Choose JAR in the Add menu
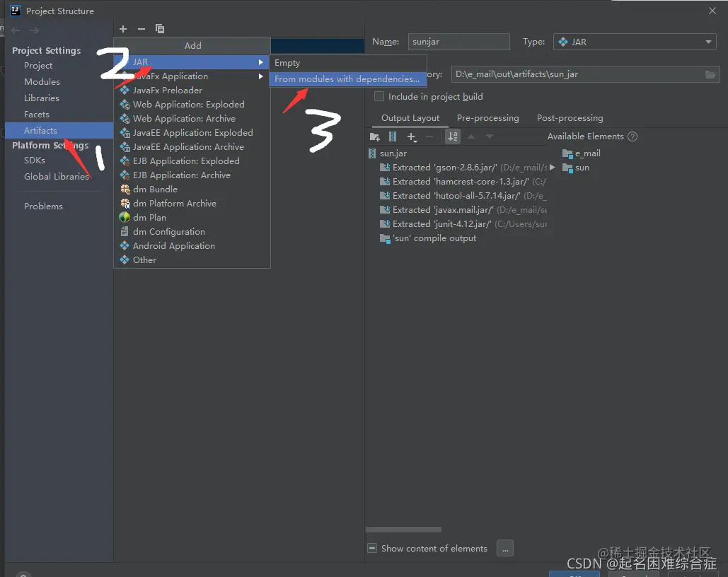Viewport: 728px width, 577px height. click(x=192, y=62)
